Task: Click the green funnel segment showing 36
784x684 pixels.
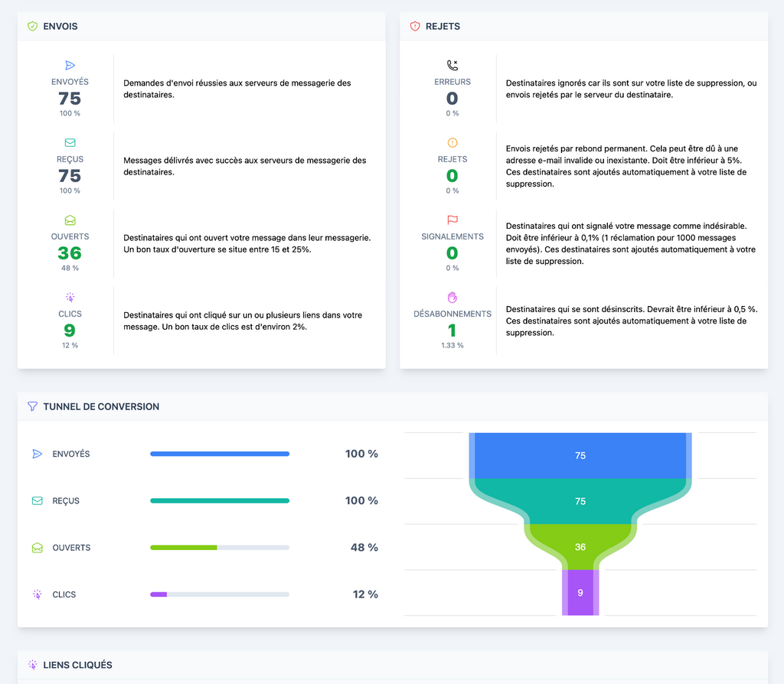Action: click(580, 547)
